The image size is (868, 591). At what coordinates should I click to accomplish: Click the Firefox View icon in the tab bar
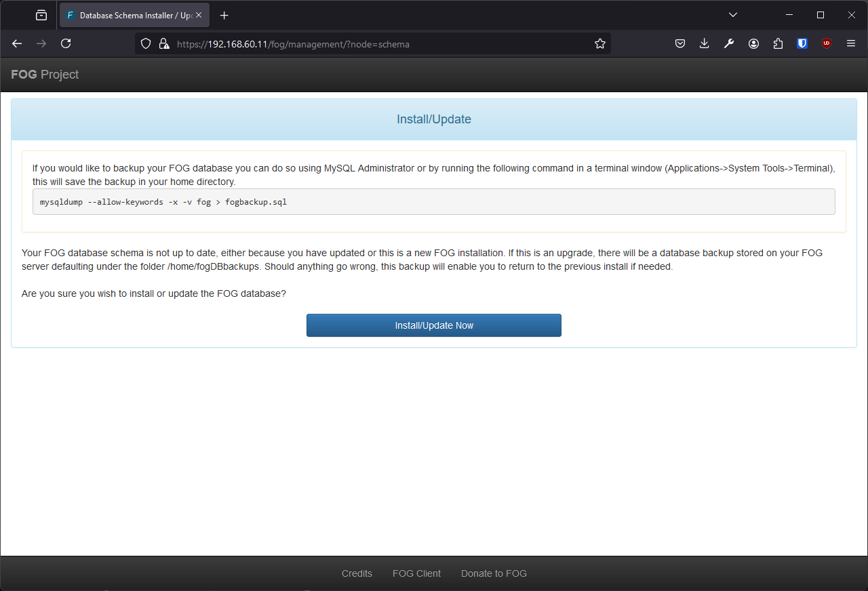click(41, 15)
